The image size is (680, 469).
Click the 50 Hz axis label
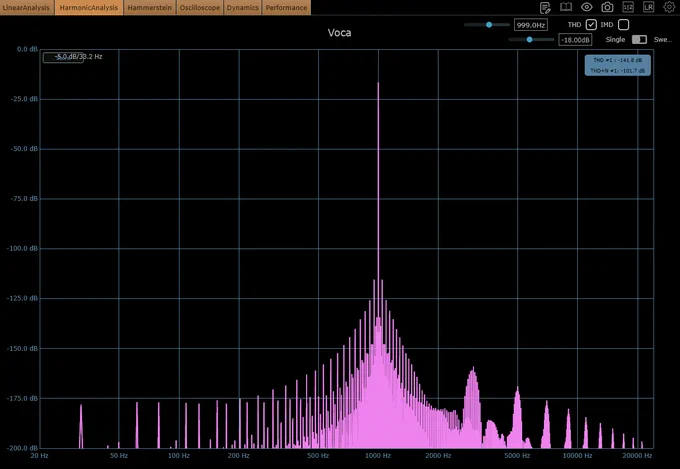(x=119, y=456)
